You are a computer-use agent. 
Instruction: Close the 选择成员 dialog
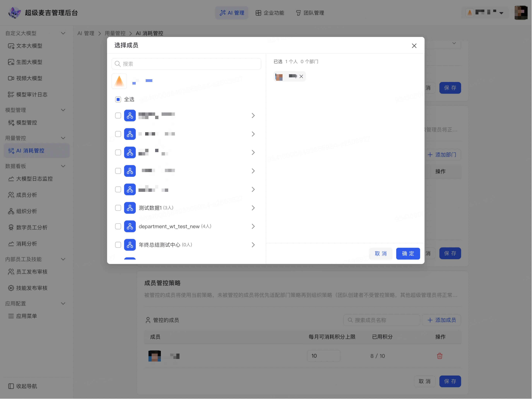coord(414,46)
